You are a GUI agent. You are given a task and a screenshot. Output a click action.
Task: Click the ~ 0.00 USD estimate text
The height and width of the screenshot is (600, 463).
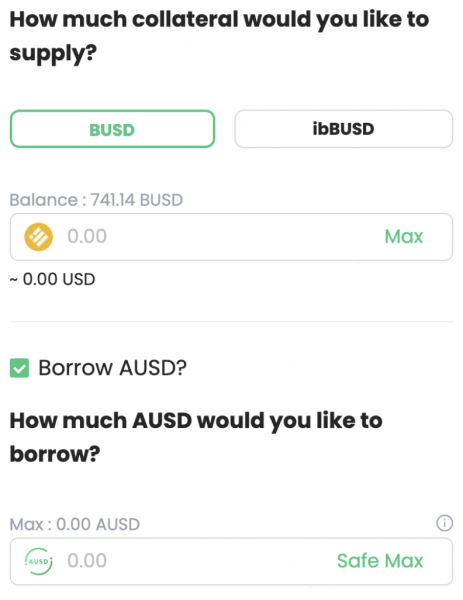click(x=52, y=279)
